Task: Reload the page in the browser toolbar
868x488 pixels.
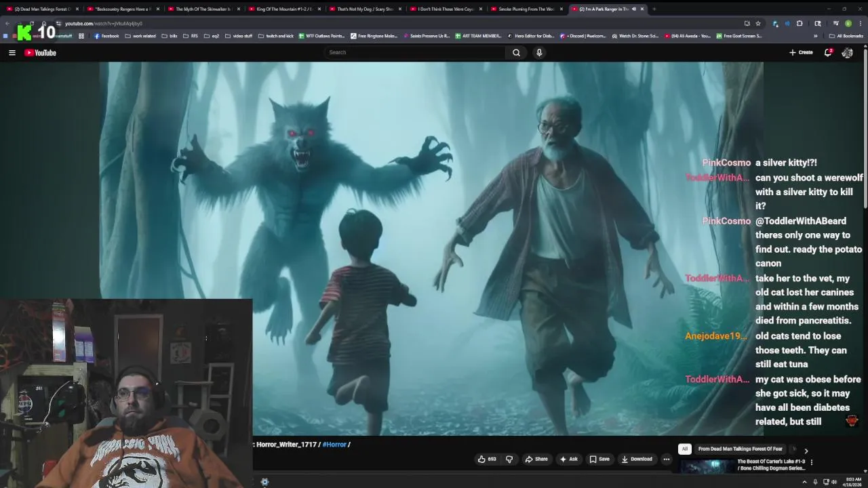Action: (32, 23)
